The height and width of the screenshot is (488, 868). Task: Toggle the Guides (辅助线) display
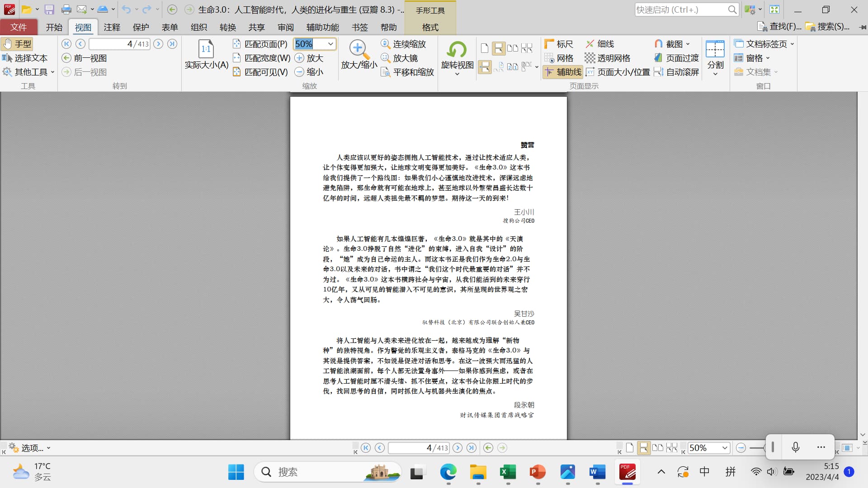click(563, 72)
